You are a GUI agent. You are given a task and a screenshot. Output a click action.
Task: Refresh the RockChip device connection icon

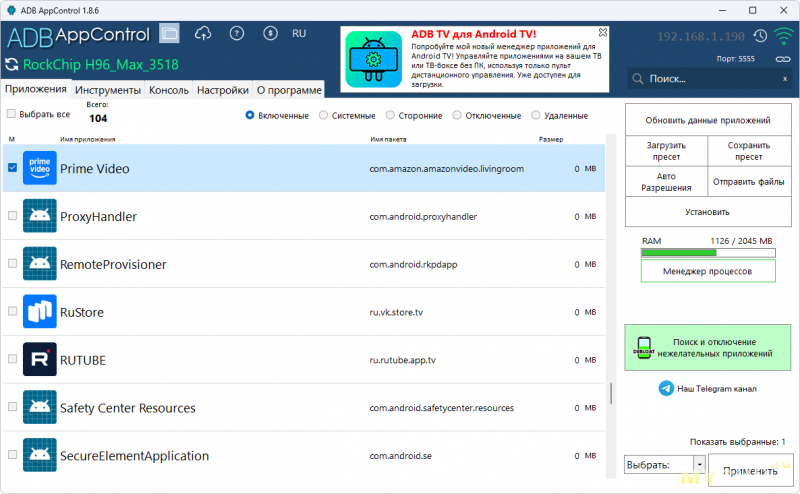pyautogui.click(x=11, y=65)
